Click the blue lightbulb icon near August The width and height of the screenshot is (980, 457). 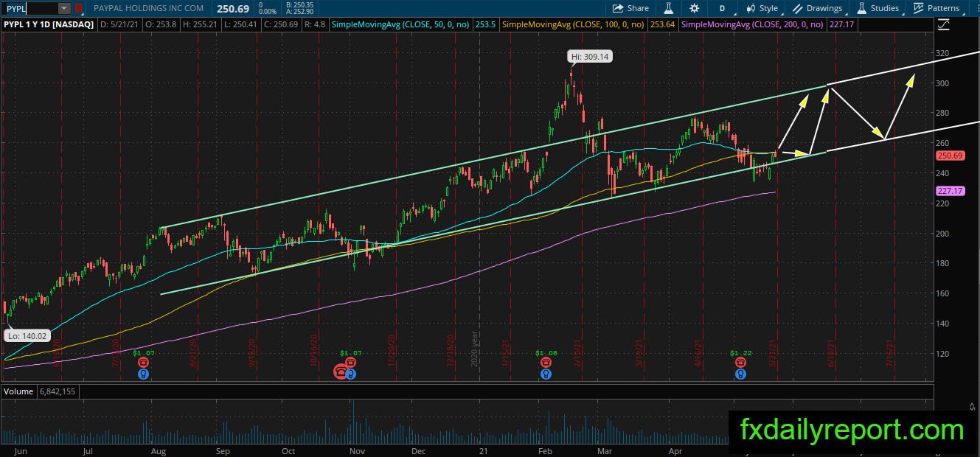click(x=143, y=374)
